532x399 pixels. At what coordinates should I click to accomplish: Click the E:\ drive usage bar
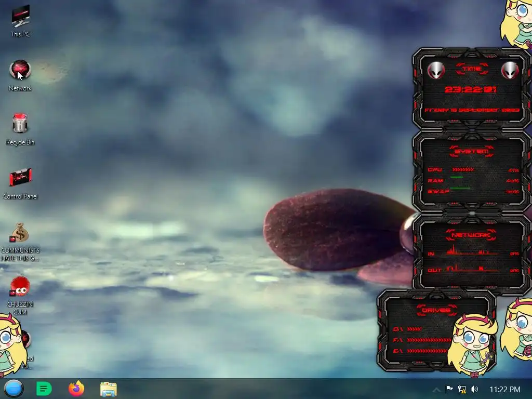(428, 351)
